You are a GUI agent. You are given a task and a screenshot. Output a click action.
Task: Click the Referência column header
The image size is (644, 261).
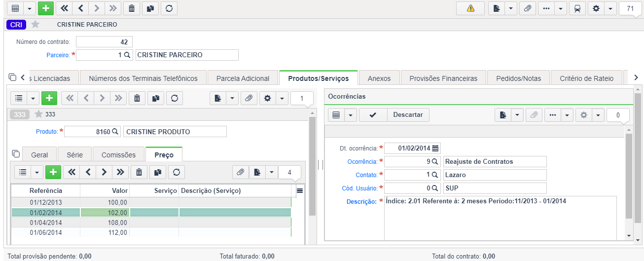pyautogui.click(x=45, y=190)
